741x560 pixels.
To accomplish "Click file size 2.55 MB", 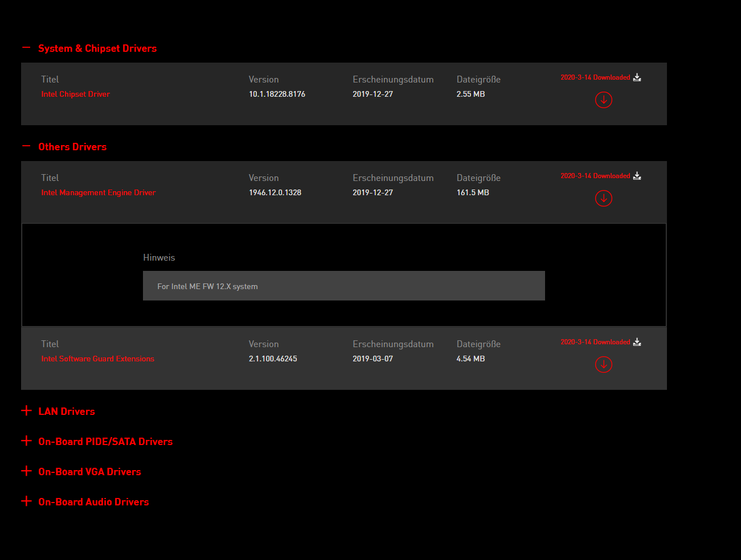I will coord(470,94).
